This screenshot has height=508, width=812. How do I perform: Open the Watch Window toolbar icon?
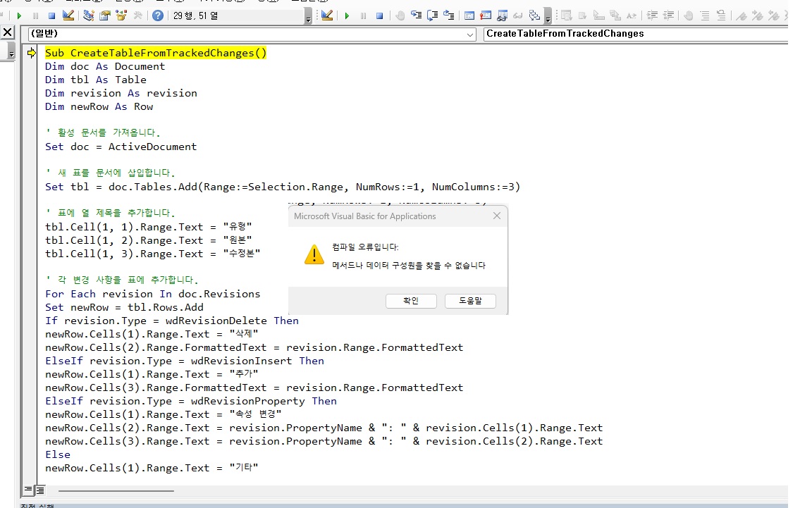502,16
